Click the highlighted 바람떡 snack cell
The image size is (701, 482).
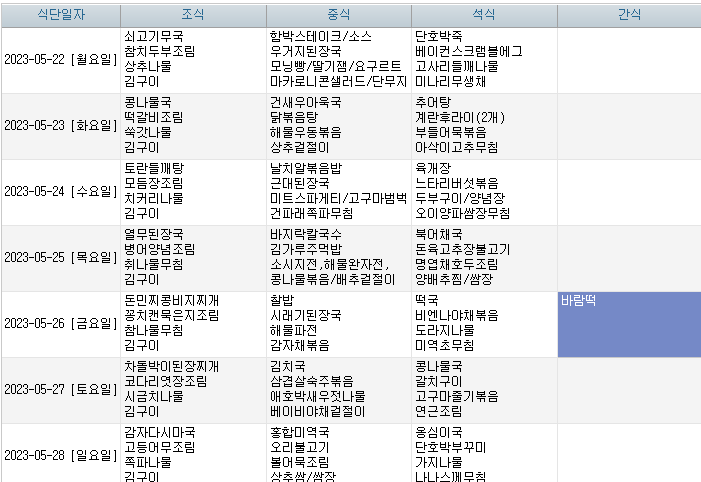pyautogui.click(x=628, y=323)
